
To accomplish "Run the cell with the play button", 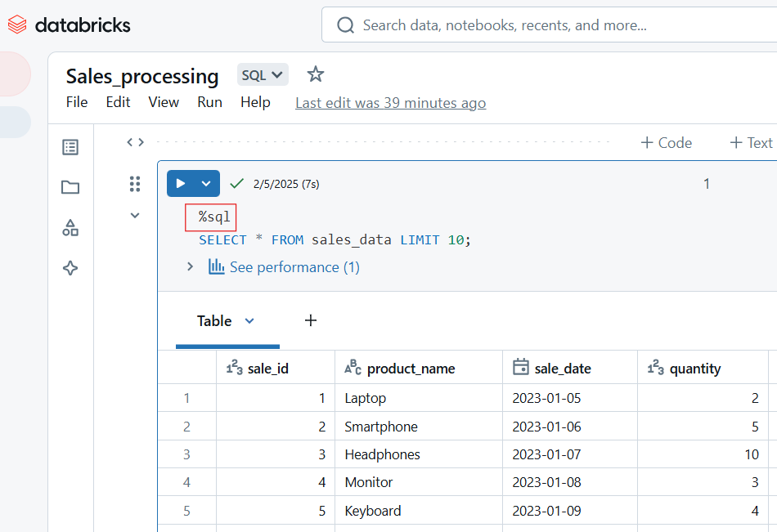I will pos(181,184).
